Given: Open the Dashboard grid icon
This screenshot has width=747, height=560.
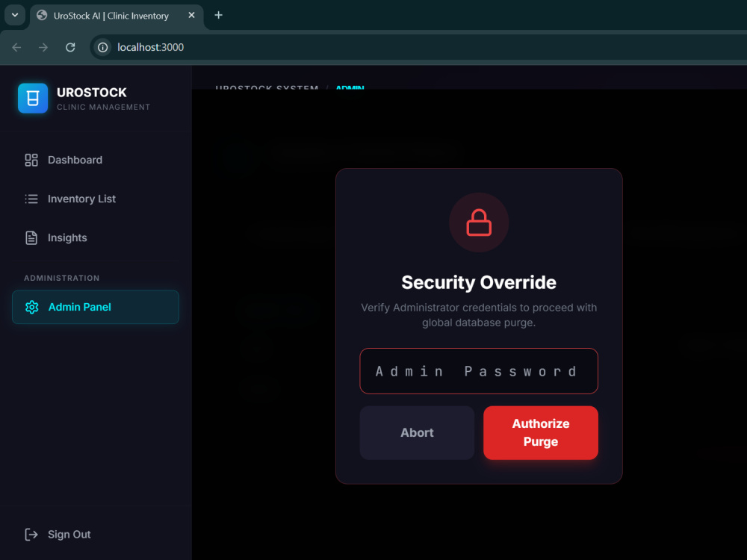Looking at the screenshot, I should click(x=31, y=160).
